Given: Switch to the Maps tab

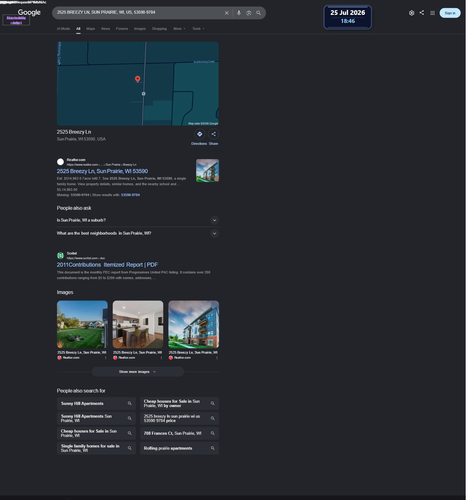Looking at the screenshot, I should [91, 29].
